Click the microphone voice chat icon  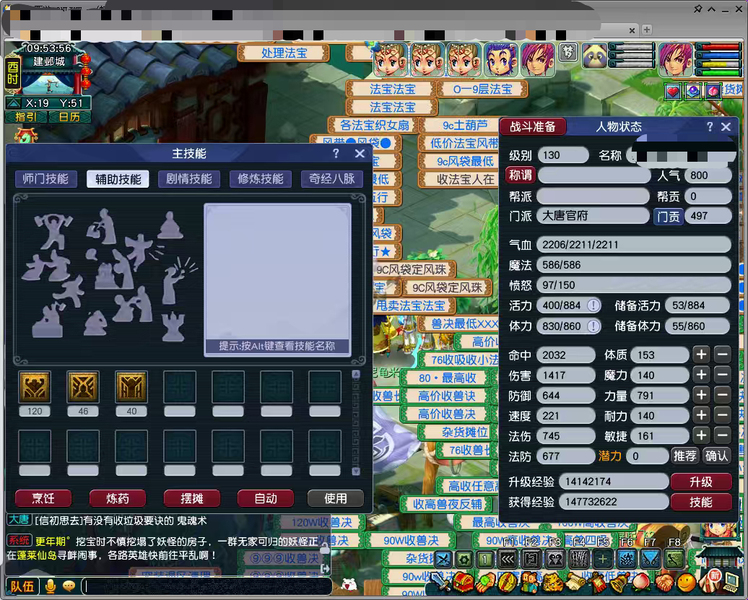[x=50, y=586]
